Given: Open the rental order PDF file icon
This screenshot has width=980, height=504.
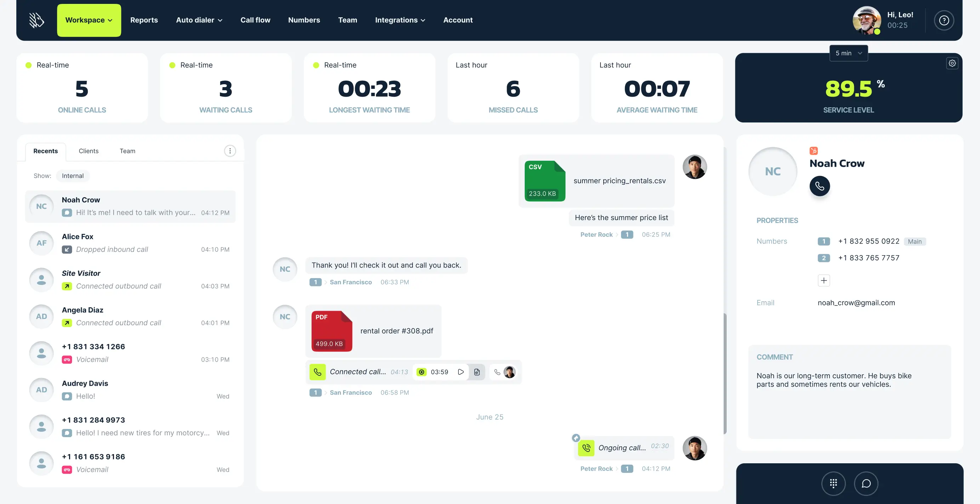Looking at the screenshot, I should point(332,331).
